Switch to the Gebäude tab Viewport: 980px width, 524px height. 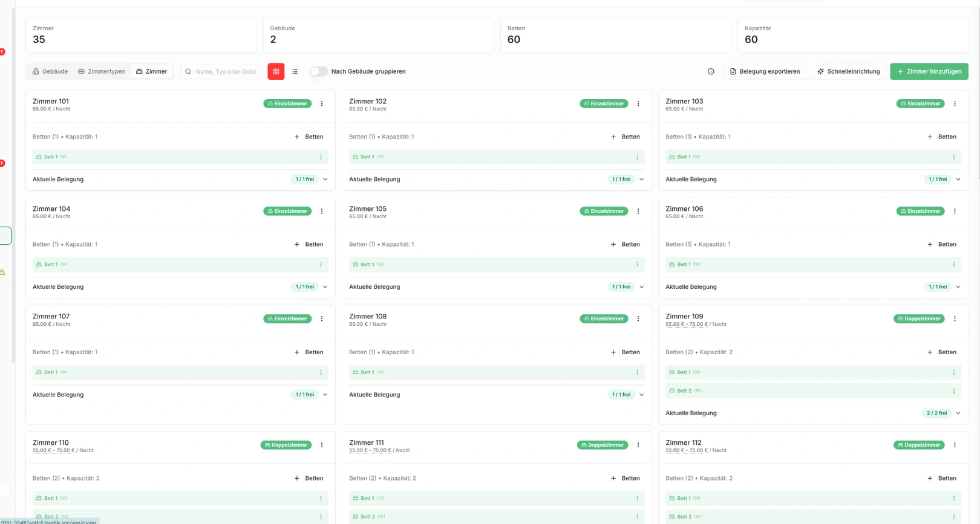click(50, 71)
